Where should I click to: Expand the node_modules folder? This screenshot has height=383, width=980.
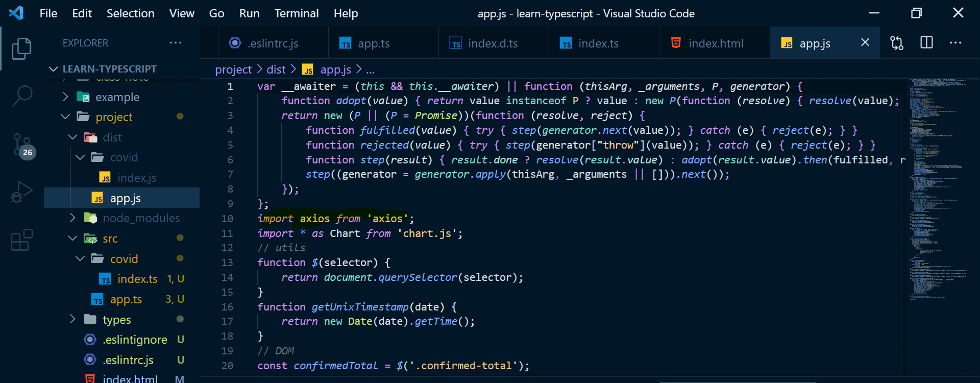141,218
